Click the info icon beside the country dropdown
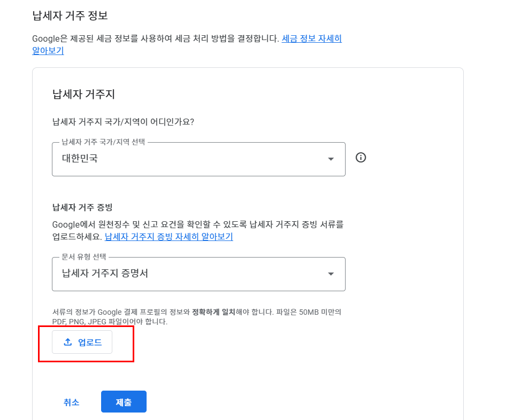Viewport: 505px width, 420px height. [x=361, y=158]
